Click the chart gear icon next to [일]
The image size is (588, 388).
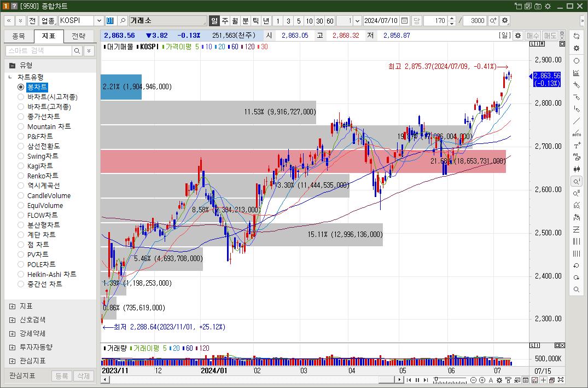pos(518,36)
